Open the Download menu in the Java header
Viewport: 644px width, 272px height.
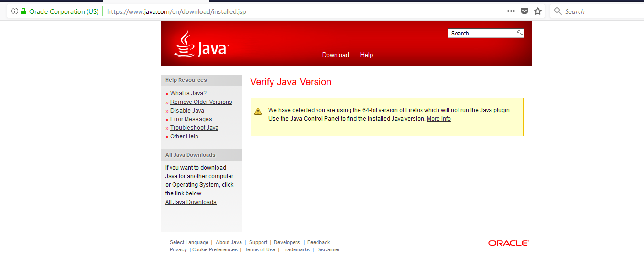click(x=335, y=55)
